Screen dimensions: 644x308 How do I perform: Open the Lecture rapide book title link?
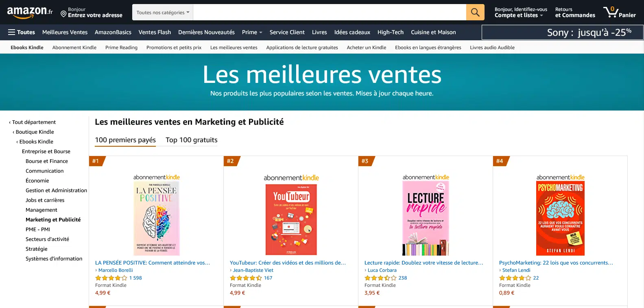tap(424, 263)
